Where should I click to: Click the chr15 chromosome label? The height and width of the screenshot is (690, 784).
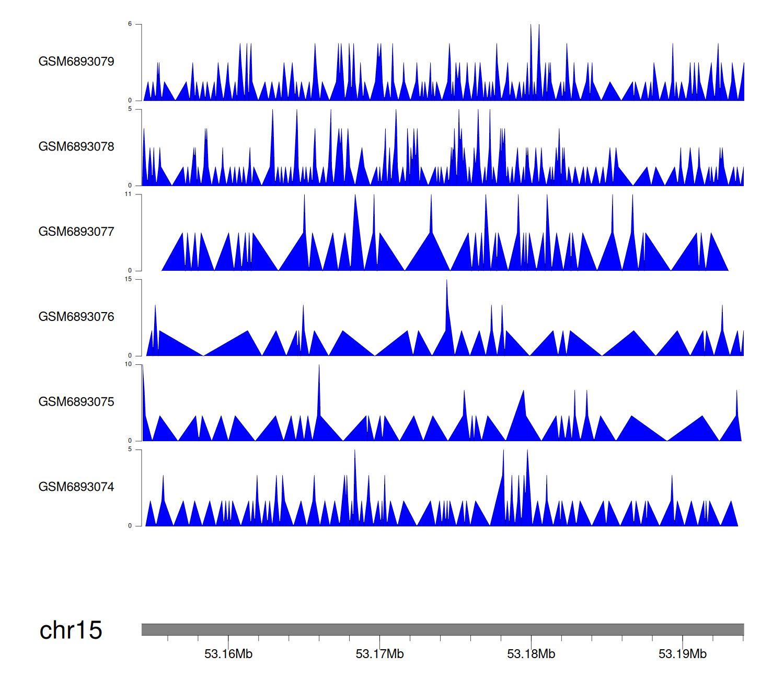(71, 630)
